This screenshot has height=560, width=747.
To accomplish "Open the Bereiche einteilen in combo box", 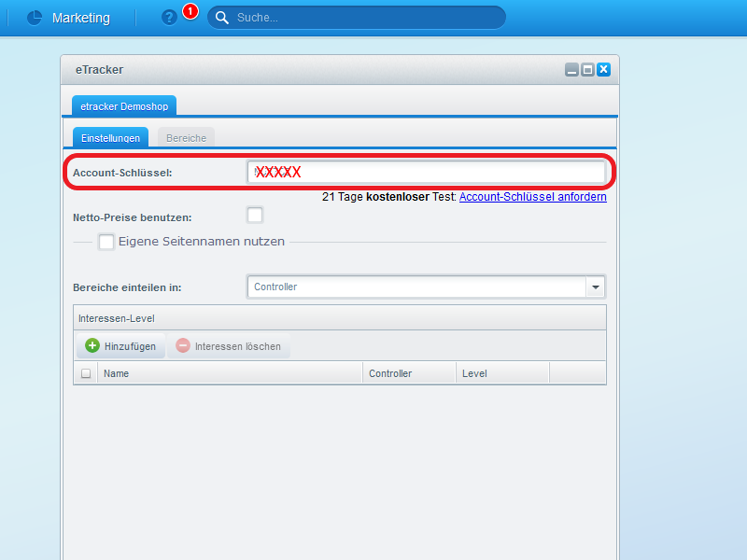I will pos(427,287).
